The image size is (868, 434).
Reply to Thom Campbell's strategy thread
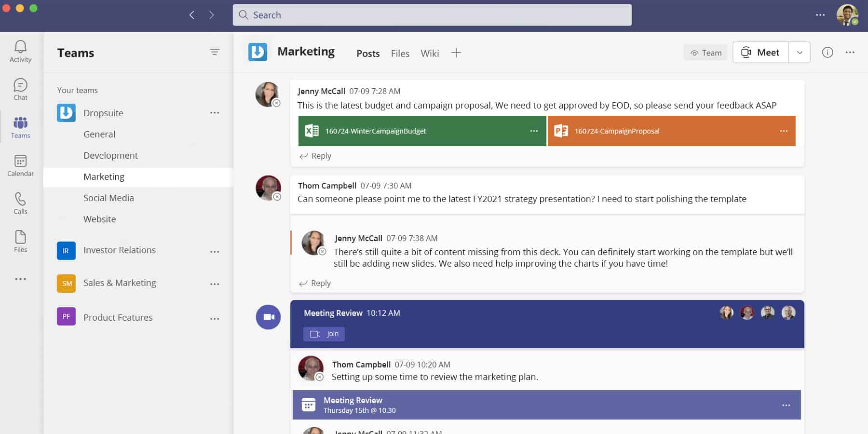(x=315, y=283)
